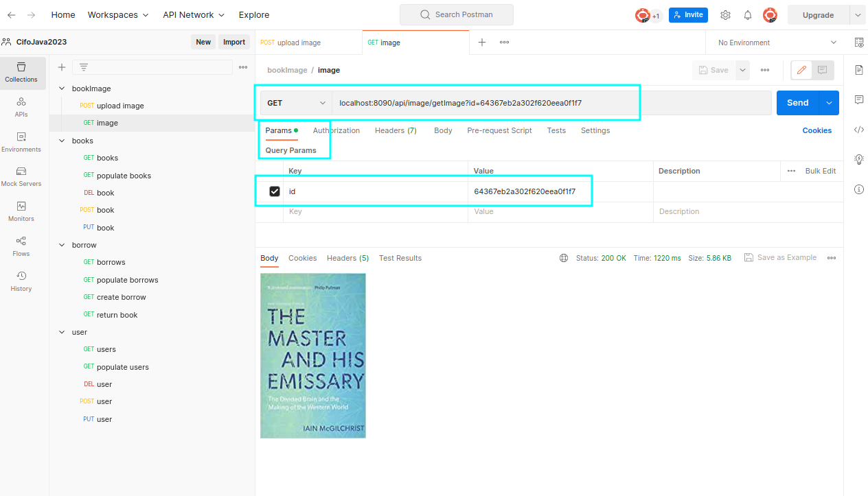Collapse the bookImage collection
The image size is (868, 496).
[62, 88]
